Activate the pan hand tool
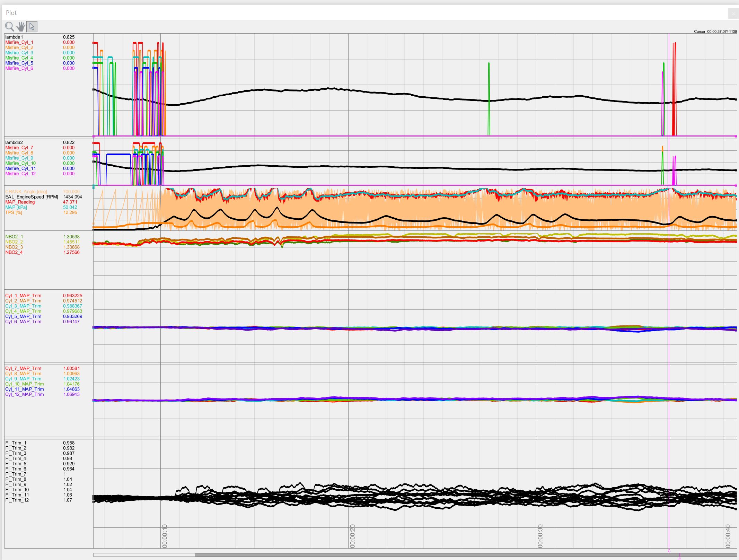Image resolution: width=739 pixels, height=560 pixels. 21,27
